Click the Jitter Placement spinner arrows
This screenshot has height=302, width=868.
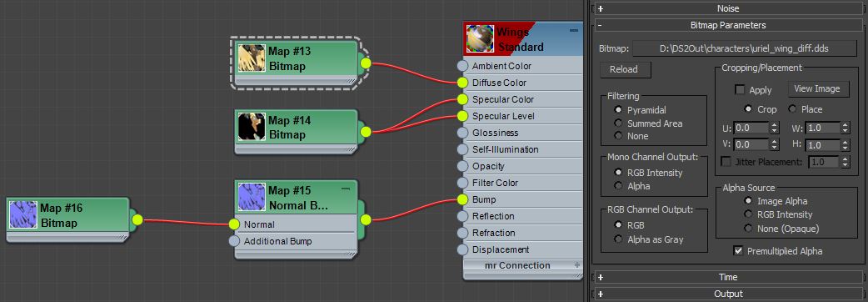(x=845, y=162)
